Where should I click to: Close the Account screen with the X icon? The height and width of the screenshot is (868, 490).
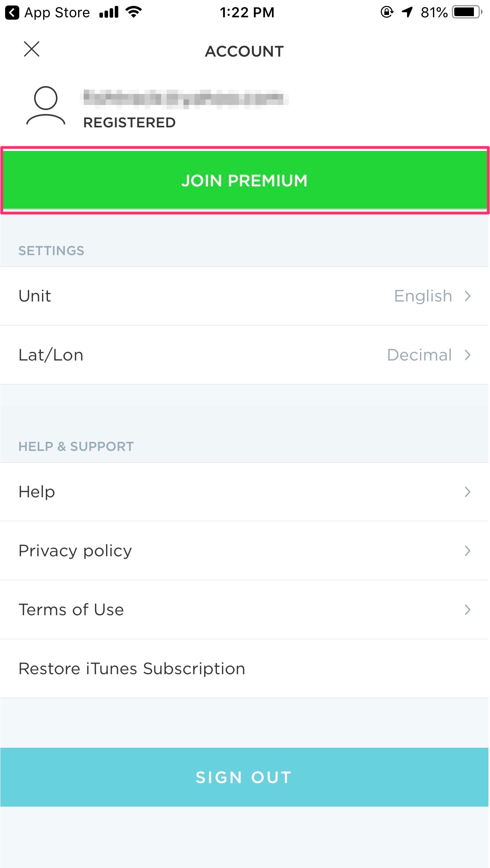click(32, 49)
